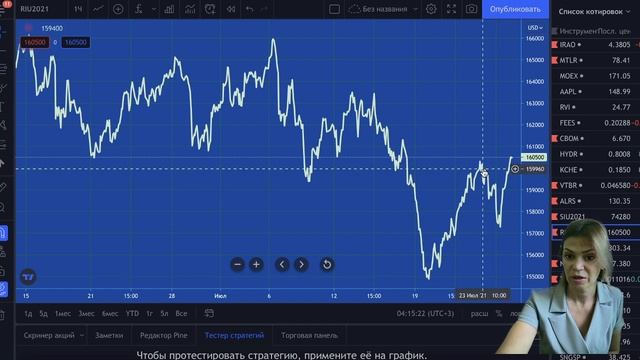Set date range to 'Все'
Viewport: 640px width, 360px height.
[181, 313]
